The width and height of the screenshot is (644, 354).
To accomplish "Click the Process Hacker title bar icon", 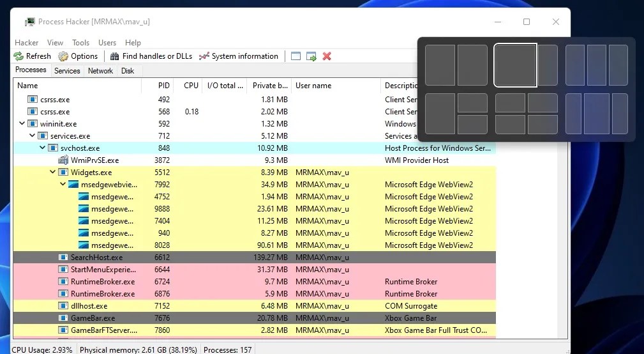I will coord(29,21).
